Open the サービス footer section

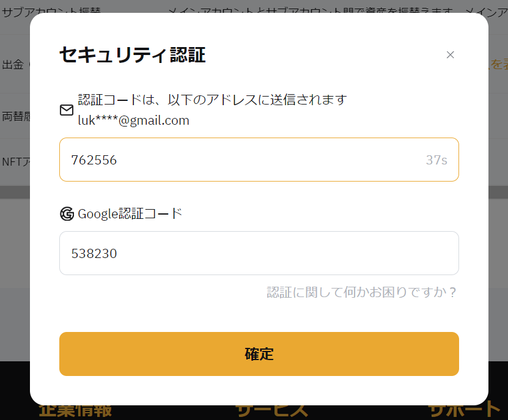click(x=271, y=410)
